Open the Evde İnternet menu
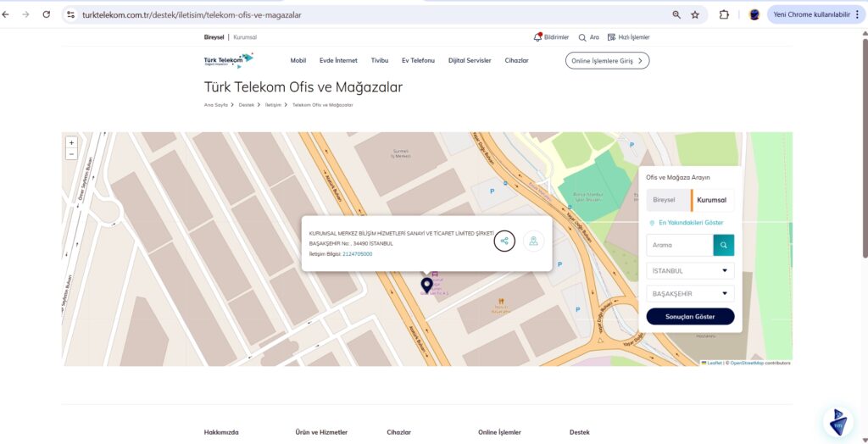Image resolution: width=868 pixels, height=444 pixels. point(338,60)
